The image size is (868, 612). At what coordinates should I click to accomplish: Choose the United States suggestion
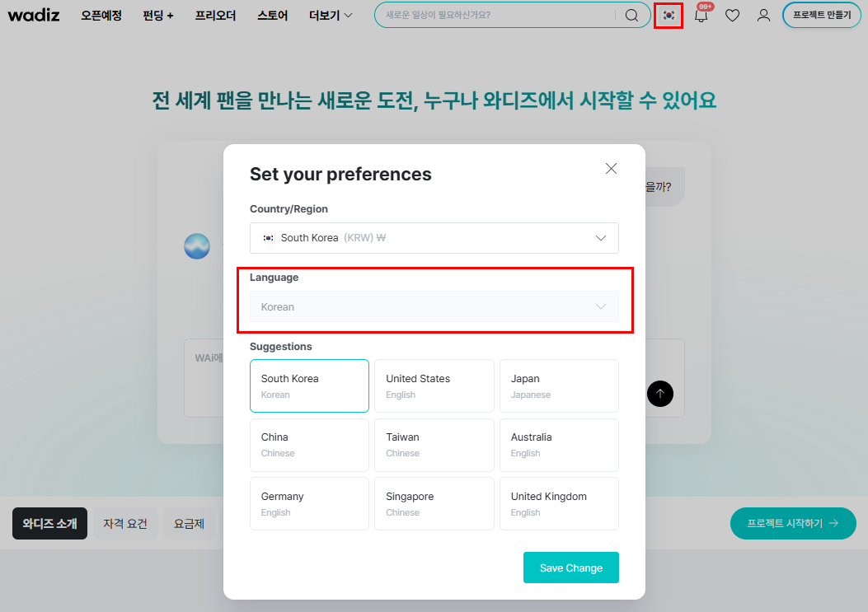click(434, 385)
